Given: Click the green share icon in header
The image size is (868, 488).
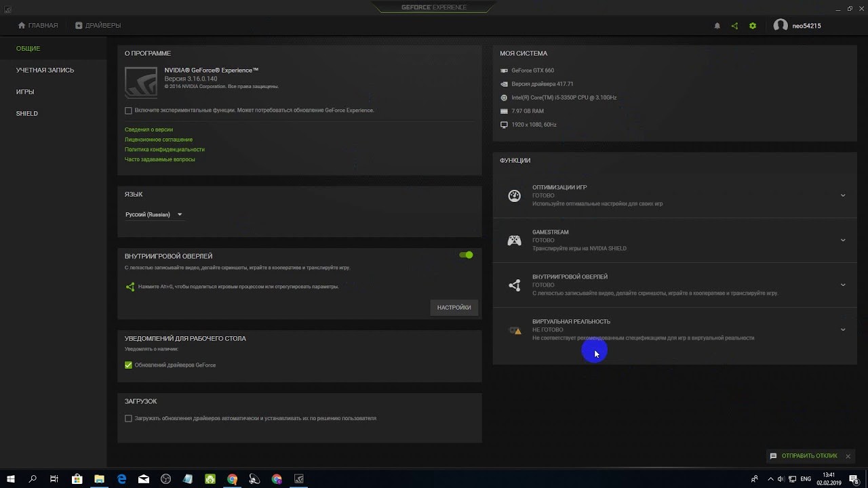Looking at the screenshot, I should [x=734, y=26].
